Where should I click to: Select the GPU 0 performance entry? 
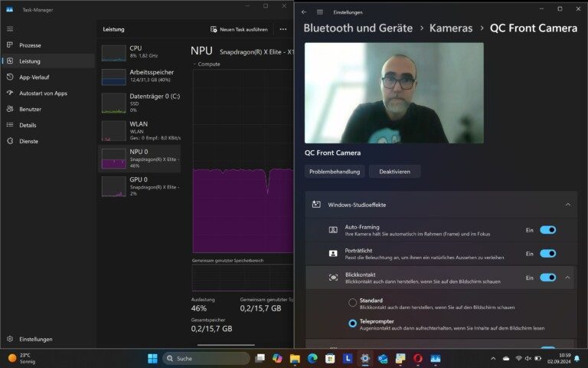[x=139, y=186]
